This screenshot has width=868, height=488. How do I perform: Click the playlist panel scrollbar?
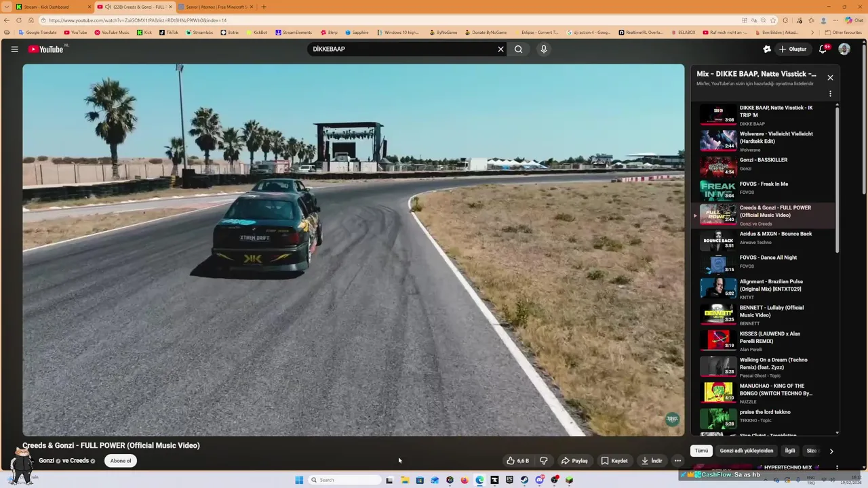pyautogui.click(x=837, y=180)
